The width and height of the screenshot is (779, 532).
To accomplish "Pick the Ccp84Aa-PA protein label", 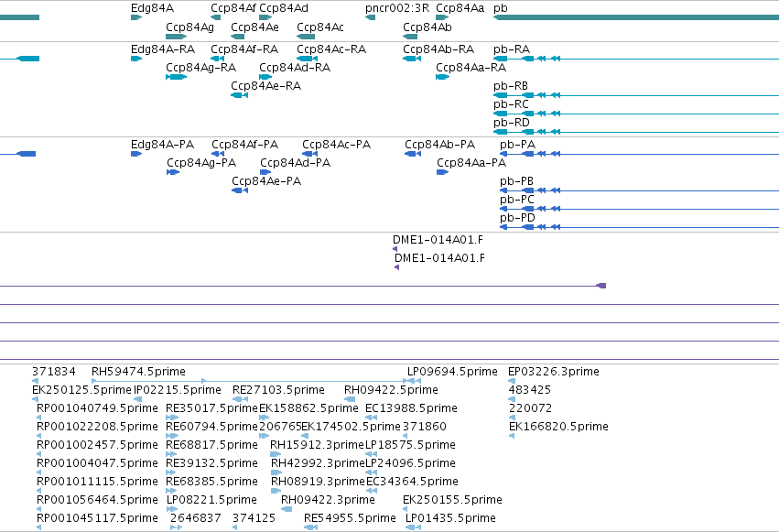I will coord(471,163).
